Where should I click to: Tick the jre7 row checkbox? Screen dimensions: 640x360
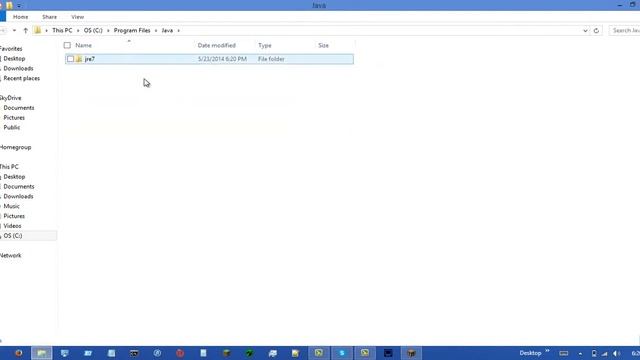click(70, 59)
